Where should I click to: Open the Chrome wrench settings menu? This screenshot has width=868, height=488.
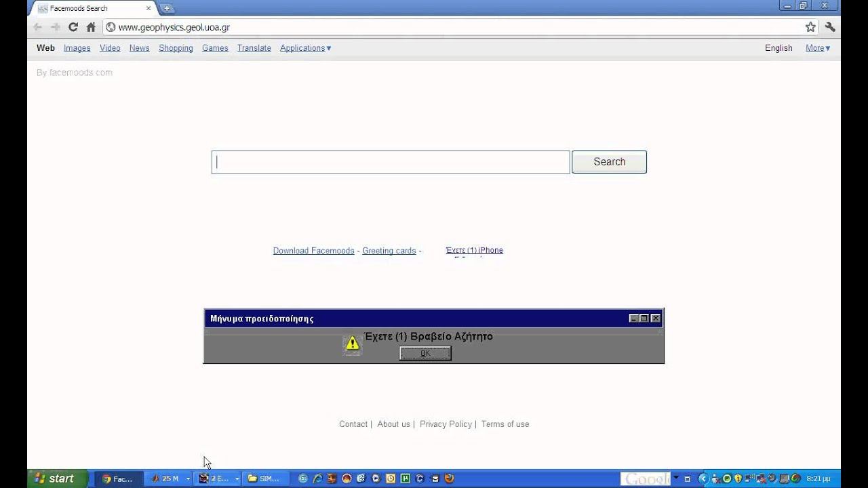click(830, 27)
